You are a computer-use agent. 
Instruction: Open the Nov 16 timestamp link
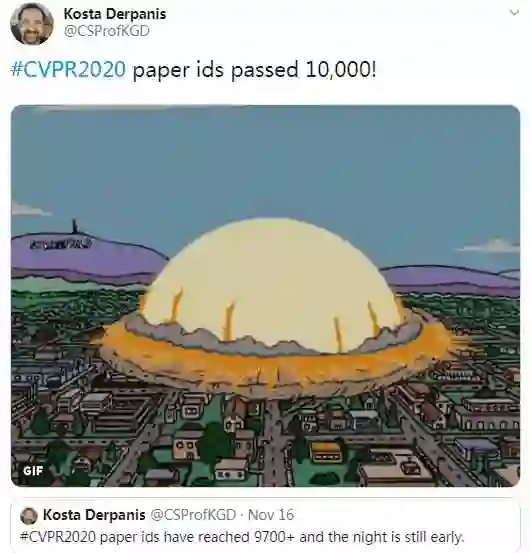point(271,515)
